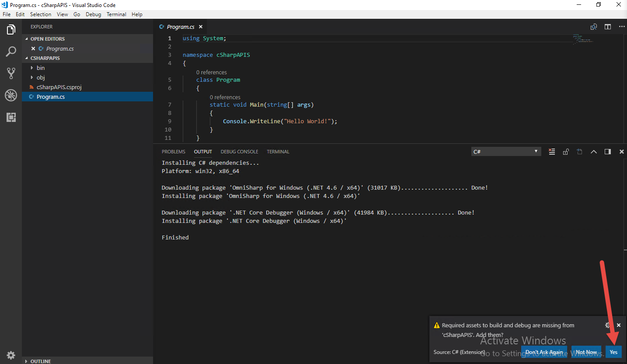Screen dimensions: 627x364
Task: Open the log output file
Action: (x=579, y=152)
